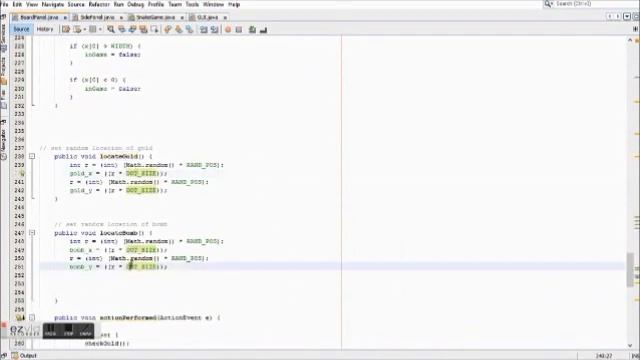Click the Uncomment lines icon

(x=263, y=29)
